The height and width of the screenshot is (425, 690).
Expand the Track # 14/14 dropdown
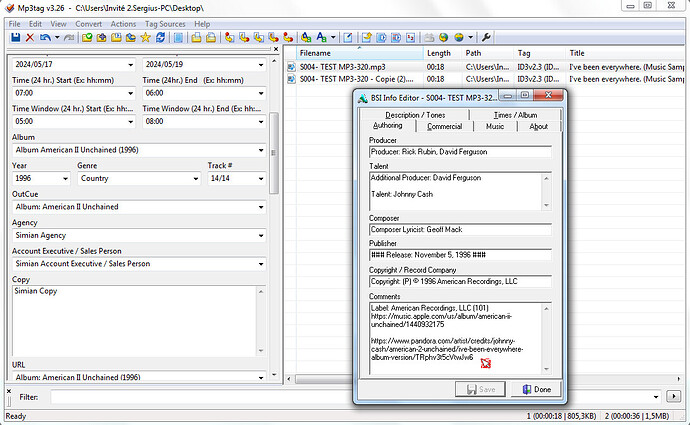click(x=261, y=179)
